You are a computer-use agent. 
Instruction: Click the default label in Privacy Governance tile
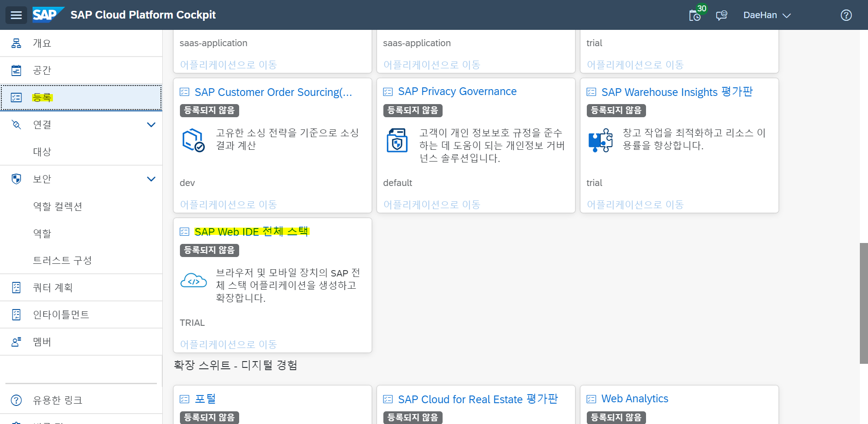click(397, 183)
